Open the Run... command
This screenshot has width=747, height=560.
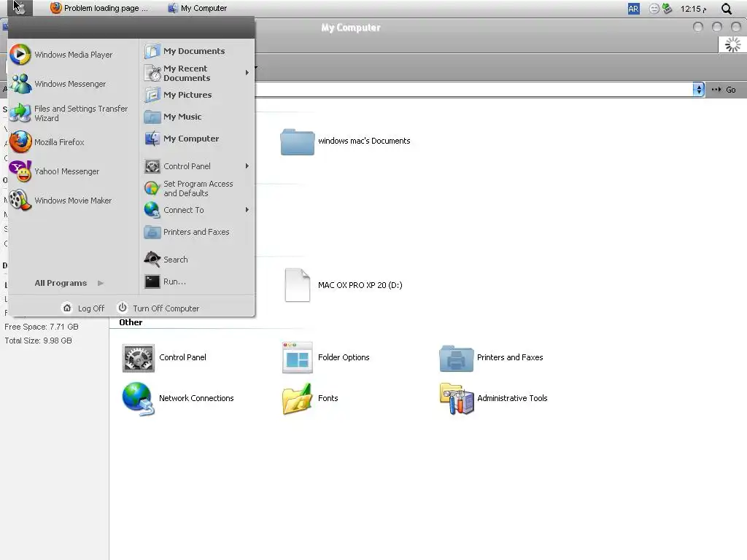click(166, 281)
